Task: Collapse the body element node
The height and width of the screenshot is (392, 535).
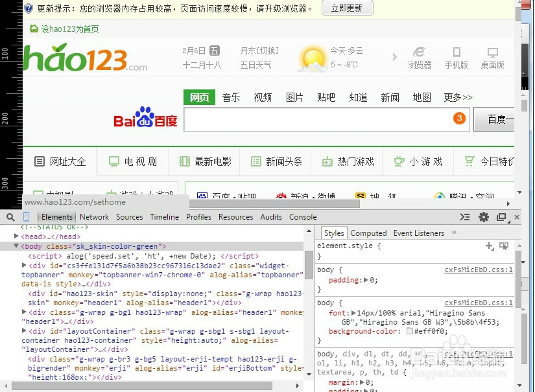Action: (16, 246)
